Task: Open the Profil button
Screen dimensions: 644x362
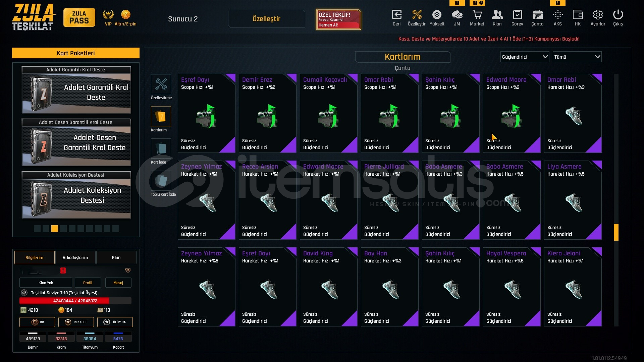Action: 88,283
